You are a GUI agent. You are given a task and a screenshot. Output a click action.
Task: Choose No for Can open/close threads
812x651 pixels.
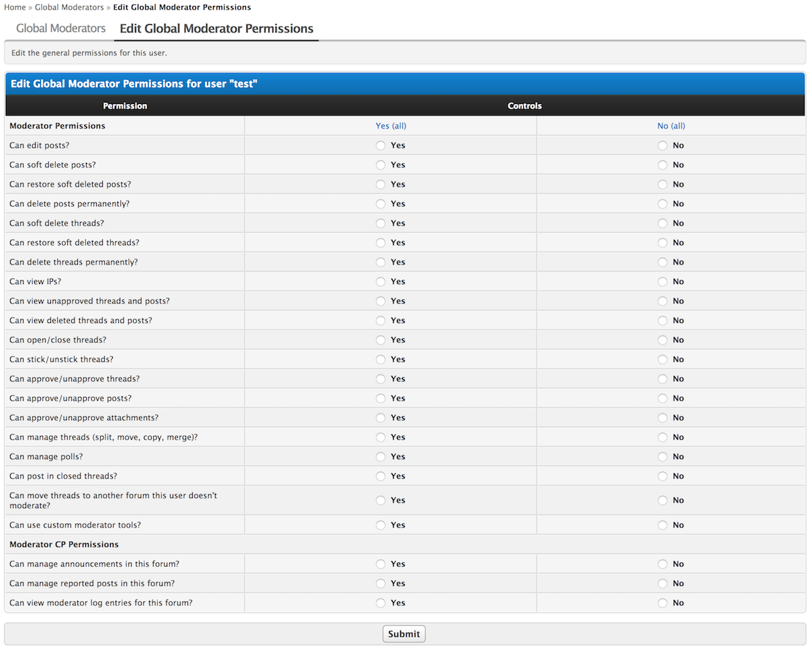(x=663, y=340)
